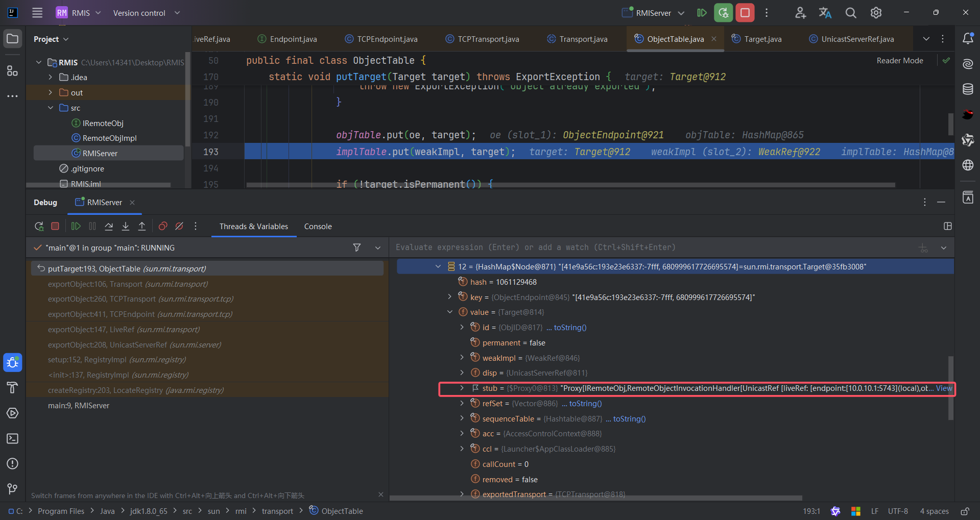This screenshot has height=520, width=980.
Task: Open the Version control dropdown
Action: point(147,13)
